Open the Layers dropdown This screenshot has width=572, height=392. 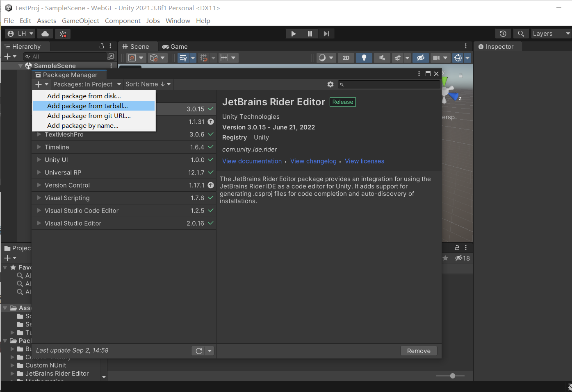point(551,34)
